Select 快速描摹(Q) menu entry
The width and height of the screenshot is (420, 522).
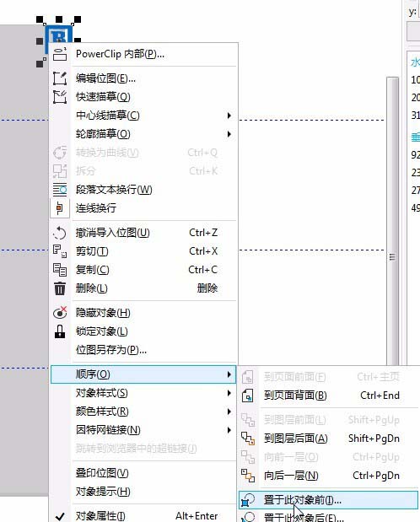tap(143, 97)
